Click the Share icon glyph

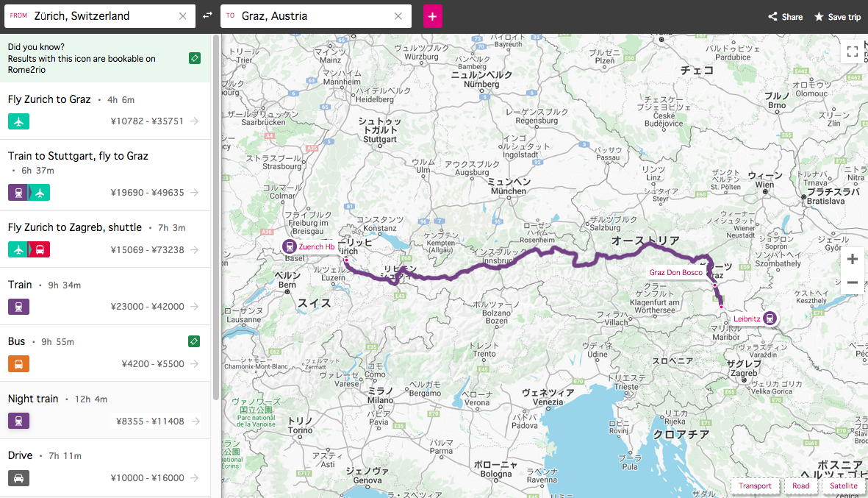pyautogui.click(x=772, y=17)
